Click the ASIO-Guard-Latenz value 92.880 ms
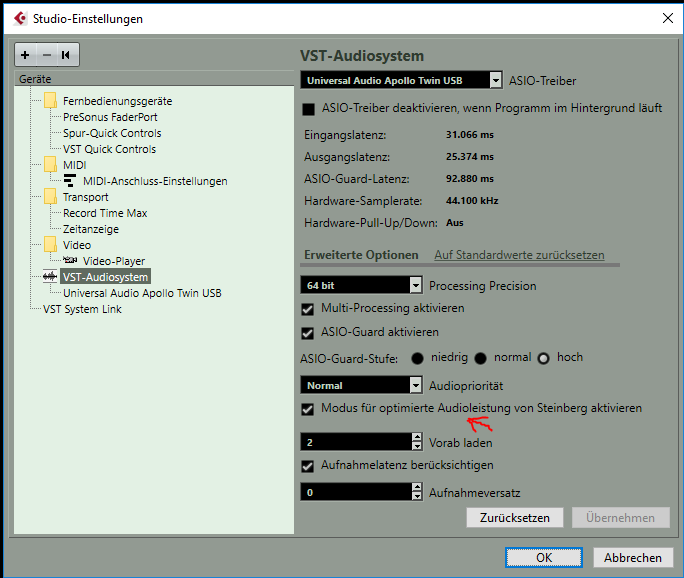Screen dimensions: 684x578 click(x=469, y=178)
